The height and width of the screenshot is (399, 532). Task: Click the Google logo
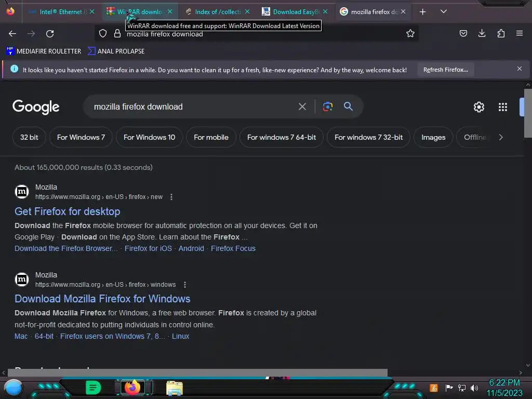coord(36,107)
